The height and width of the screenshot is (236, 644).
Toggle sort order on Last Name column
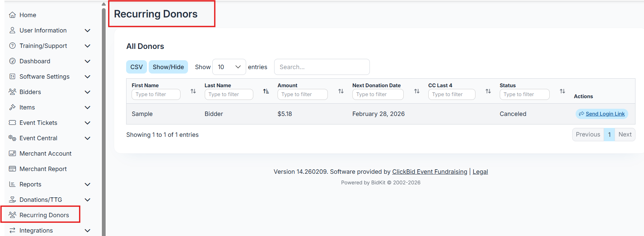pos(266,91)
